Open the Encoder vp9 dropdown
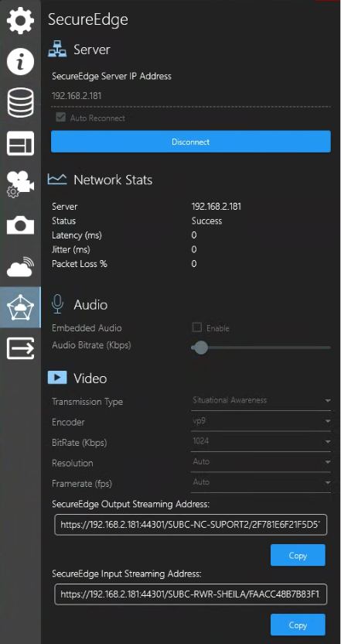This screenshot has height=644, width=341. (x=261, y=421)
